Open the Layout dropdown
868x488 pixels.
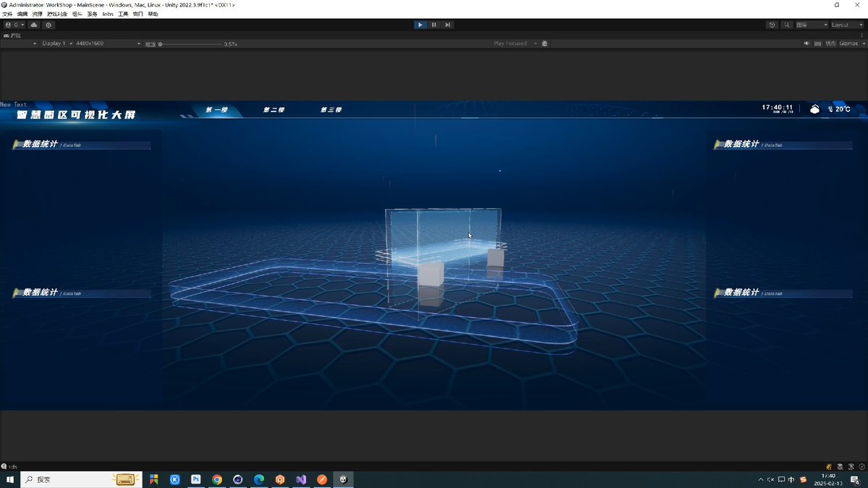point(846,25)
